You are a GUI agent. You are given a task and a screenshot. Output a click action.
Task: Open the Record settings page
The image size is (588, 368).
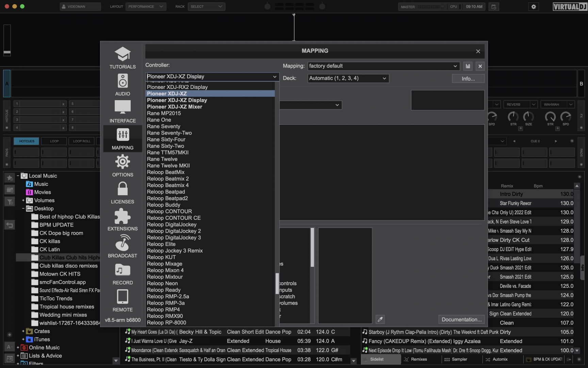coord(122,274)
